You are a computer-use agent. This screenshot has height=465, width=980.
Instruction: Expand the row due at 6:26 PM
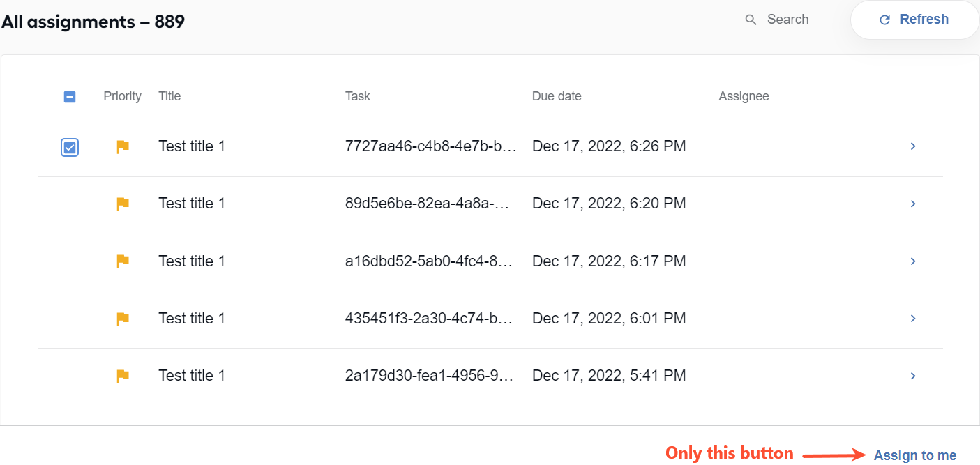[x=913, y=146]
